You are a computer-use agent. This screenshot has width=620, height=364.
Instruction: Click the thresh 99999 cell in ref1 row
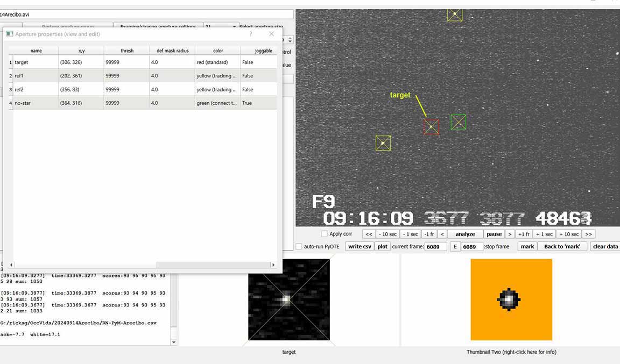click(127, 75)
